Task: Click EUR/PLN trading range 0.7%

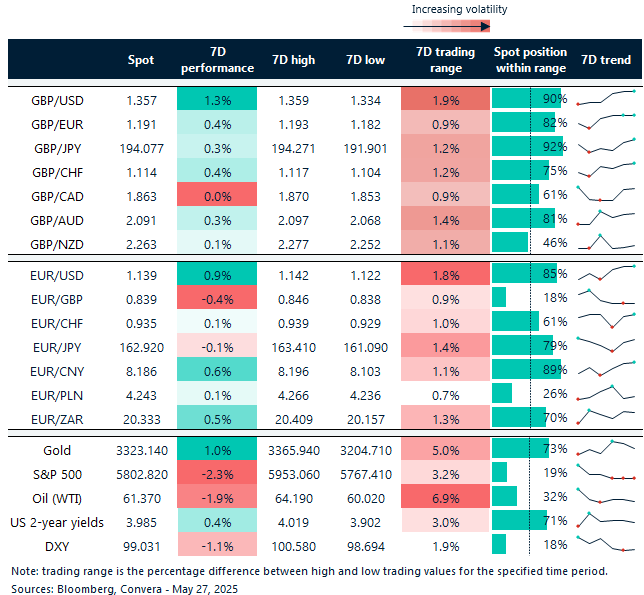Action: point(446,393)
